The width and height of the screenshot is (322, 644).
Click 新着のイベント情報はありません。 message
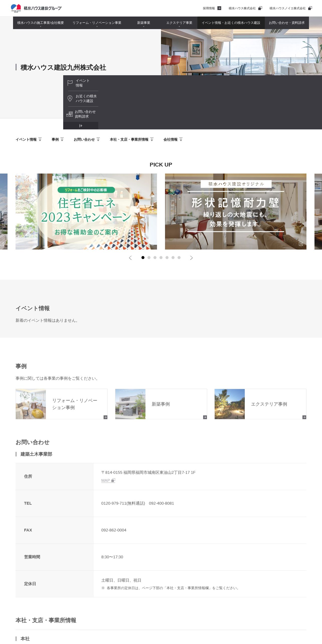tap(47, 320)
